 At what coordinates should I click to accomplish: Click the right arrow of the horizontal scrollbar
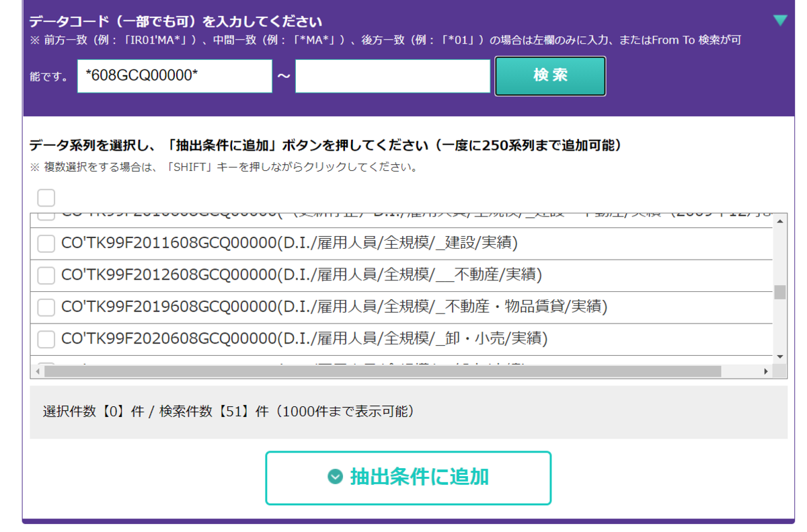(x=767, y=371)
